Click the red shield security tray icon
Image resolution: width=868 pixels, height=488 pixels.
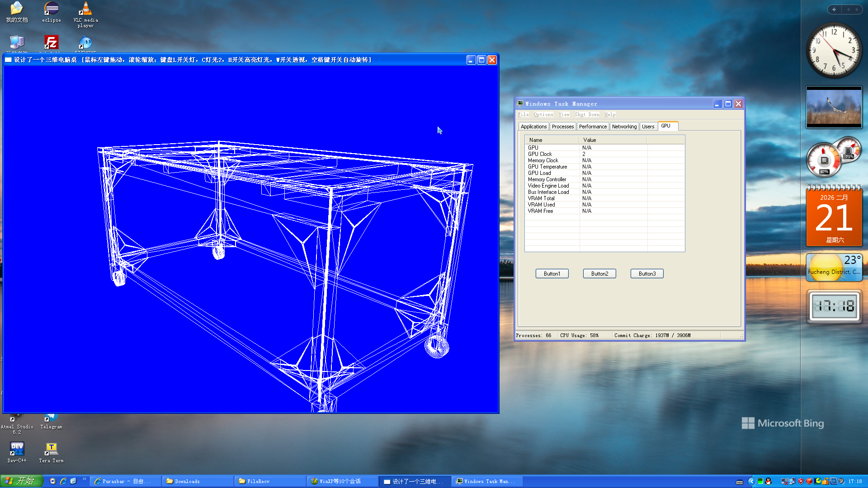coord(801,481)
